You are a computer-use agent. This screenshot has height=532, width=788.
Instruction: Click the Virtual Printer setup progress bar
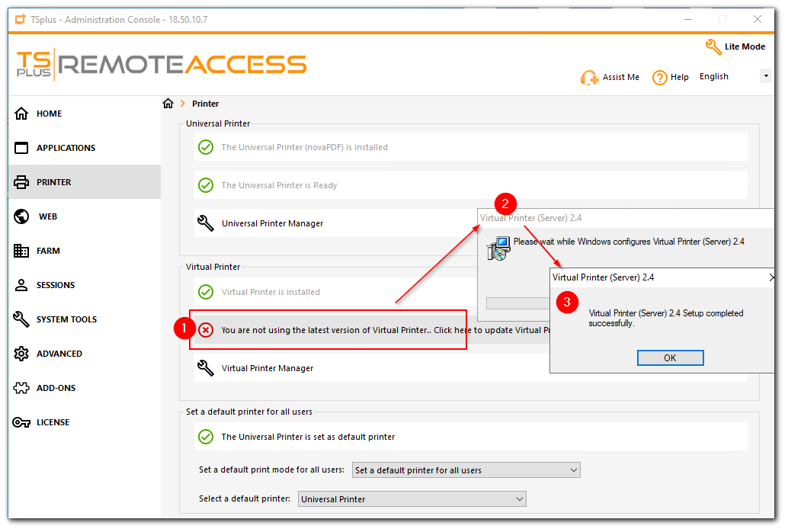pyautogui.click(x=518, y=303)
